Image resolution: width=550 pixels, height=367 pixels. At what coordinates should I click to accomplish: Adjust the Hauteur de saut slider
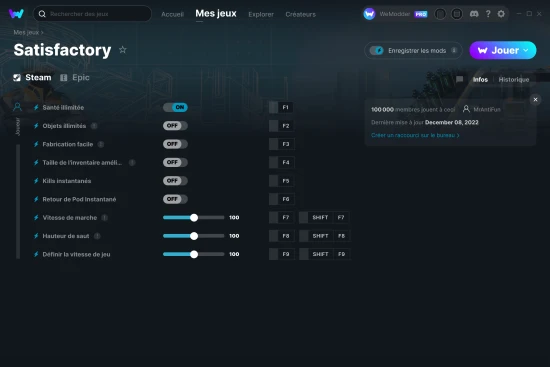coord(194,236)
